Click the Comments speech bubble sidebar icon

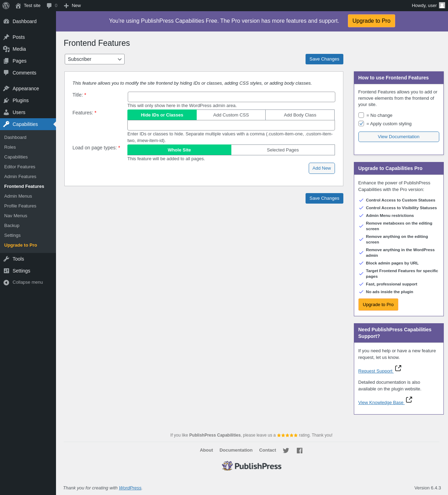[6, 73]
